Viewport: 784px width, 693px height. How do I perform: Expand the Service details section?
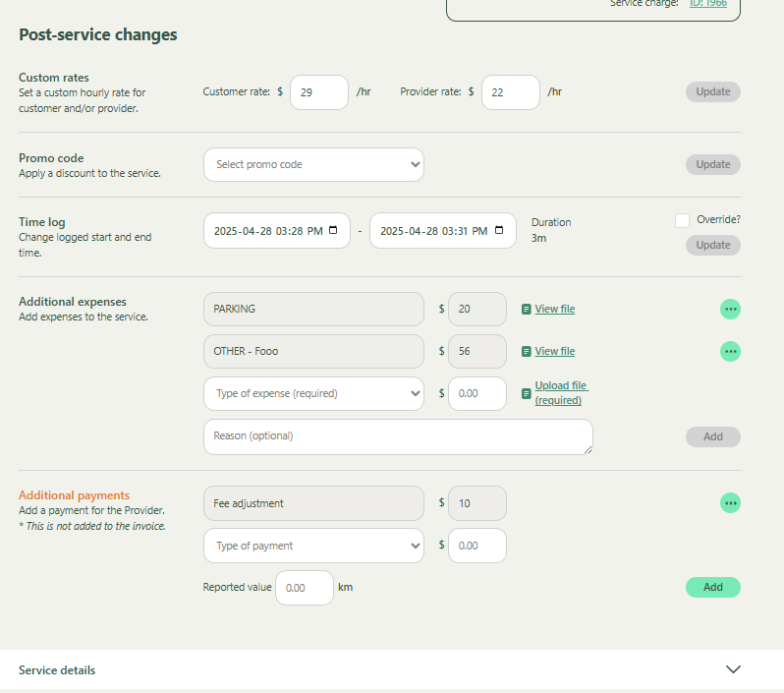[732, 669]
